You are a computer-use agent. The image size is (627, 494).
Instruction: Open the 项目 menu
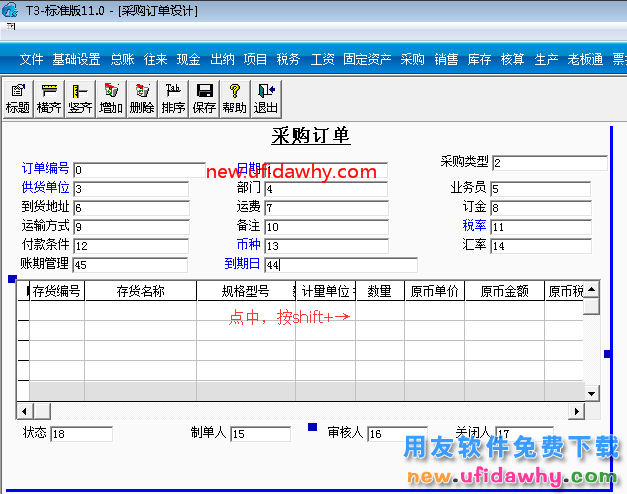[x=255, y=59]
